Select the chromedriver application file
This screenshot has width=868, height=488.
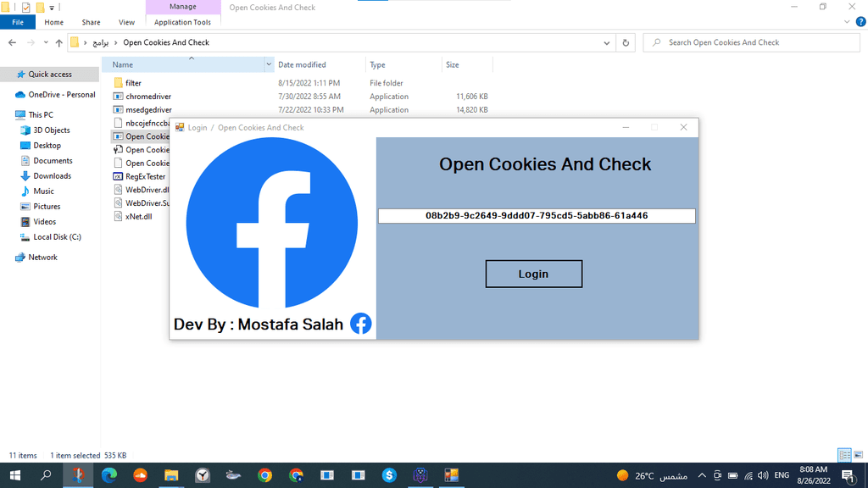(147, 97)
